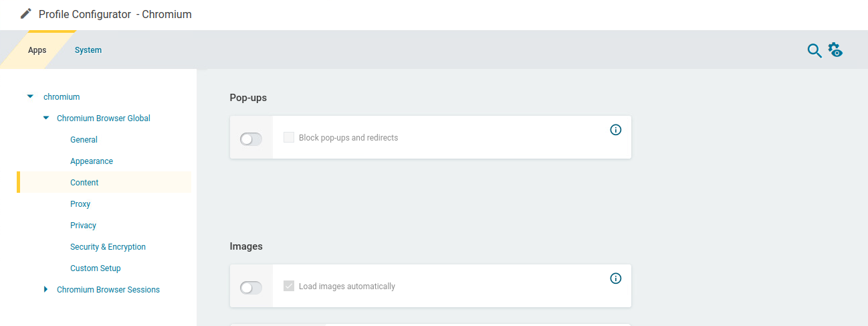Check the Block pop-ups and redirects box
The height and width of the screenshot is (326, 868).
tap(289, 138)
